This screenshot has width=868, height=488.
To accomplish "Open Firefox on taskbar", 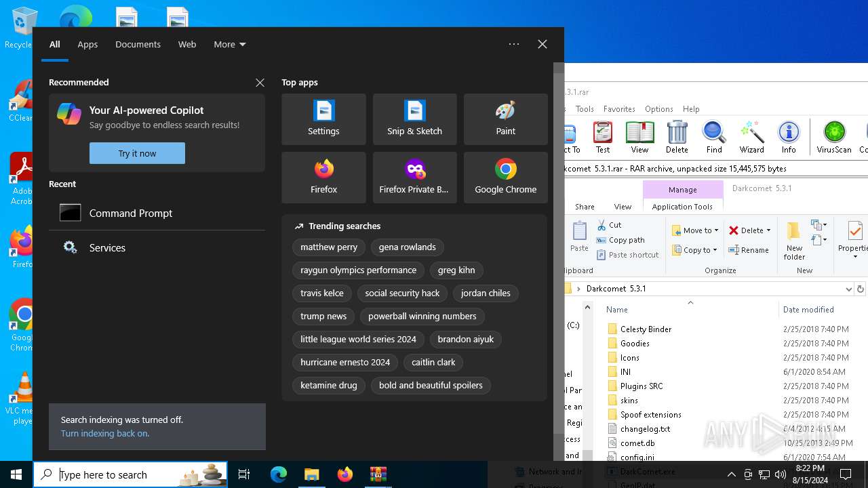I will point(344,474).
